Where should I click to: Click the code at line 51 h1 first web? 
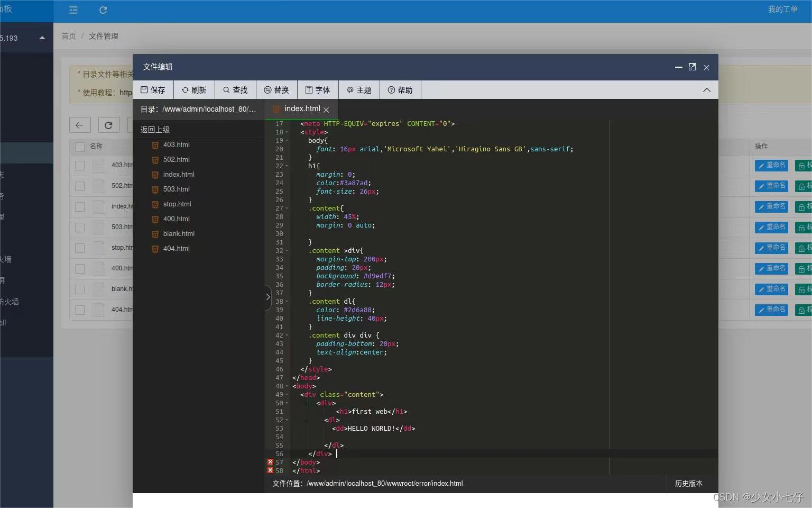[x=371, y=412]
